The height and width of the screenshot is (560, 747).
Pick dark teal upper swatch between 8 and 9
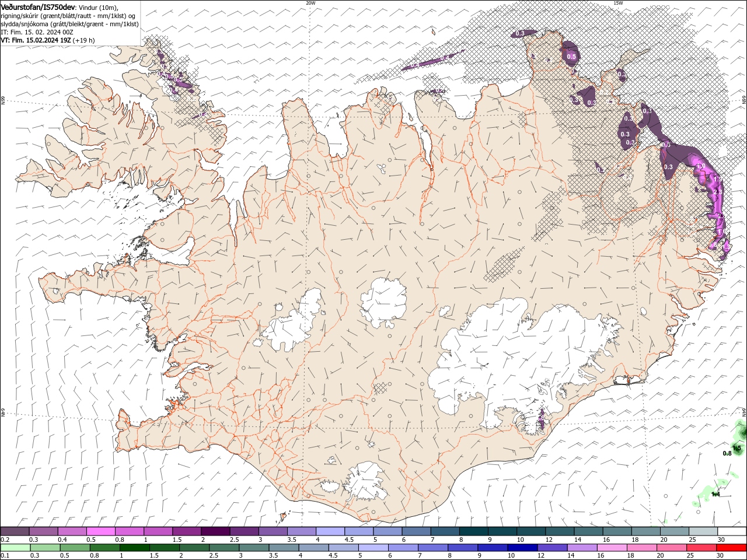pos(474,531)
